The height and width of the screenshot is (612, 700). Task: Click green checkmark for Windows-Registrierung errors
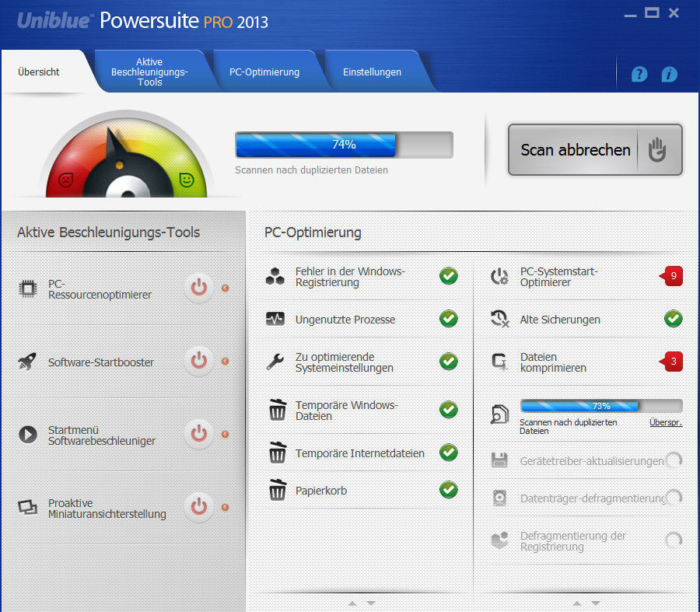[449, 276]
